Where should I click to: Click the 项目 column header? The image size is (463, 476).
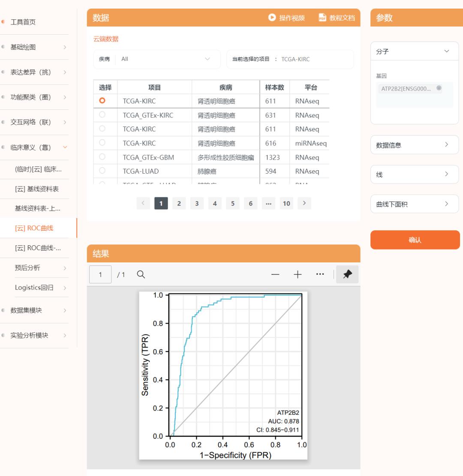(x=154, y=87)
